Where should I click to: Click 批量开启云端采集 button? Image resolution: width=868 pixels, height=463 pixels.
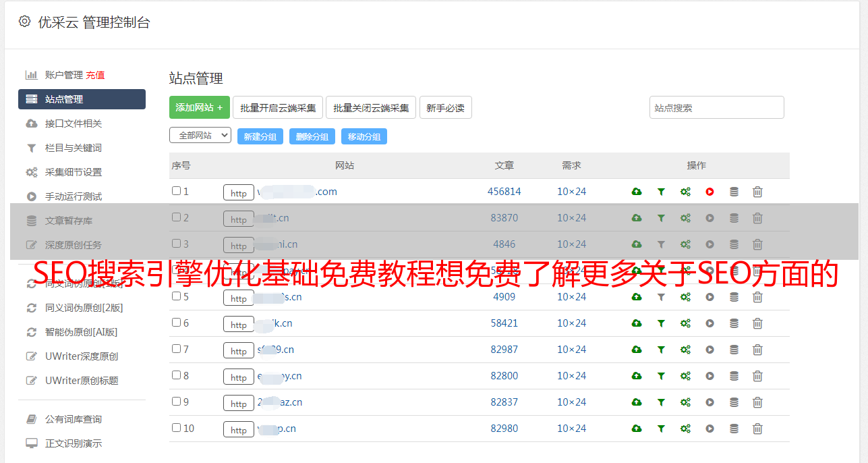click(x=278, y=107)
